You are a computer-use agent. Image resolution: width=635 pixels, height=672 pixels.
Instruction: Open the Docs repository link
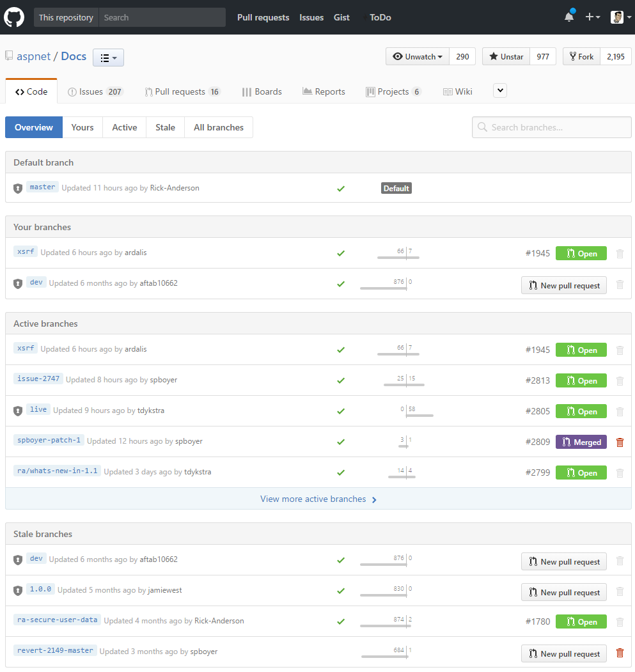click(74, 56)
